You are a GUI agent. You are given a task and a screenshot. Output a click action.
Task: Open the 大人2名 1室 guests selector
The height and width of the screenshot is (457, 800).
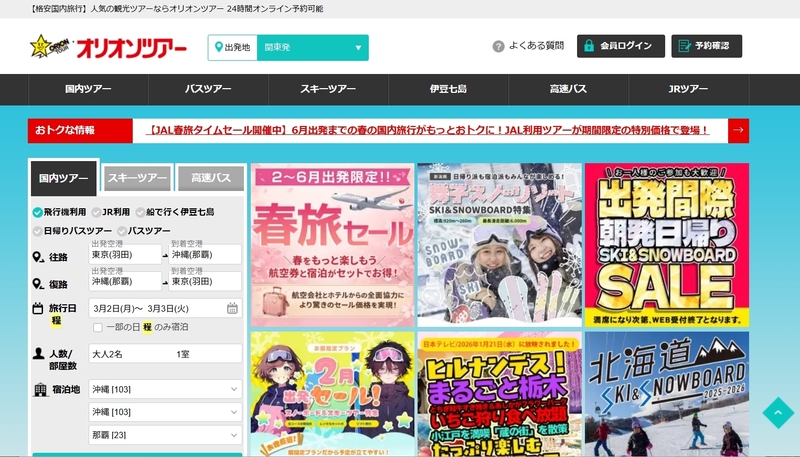165,353
